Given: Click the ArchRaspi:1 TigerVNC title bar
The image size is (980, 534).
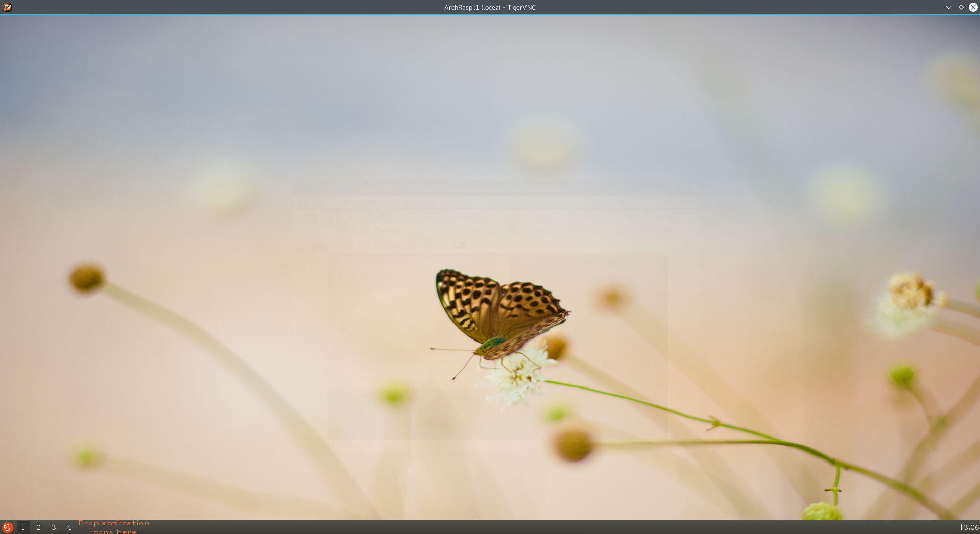Looking at the screenshot, I should (489, 7).
